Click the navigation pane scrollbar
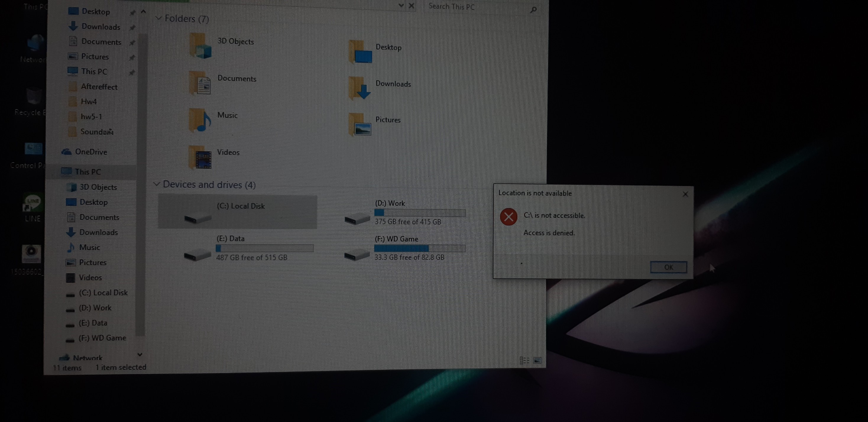This screenshot has height=422, width=868. pos(142,182)
